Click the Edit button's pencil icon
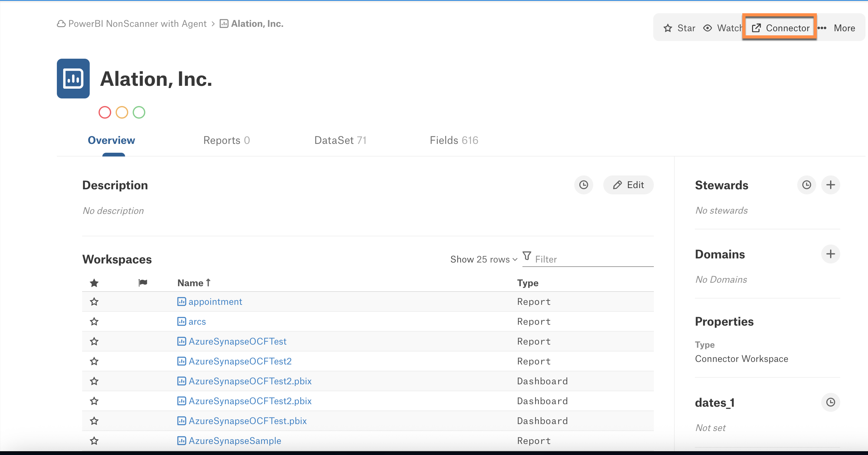This screenshot has width=868, height=455. pos(617,185)
